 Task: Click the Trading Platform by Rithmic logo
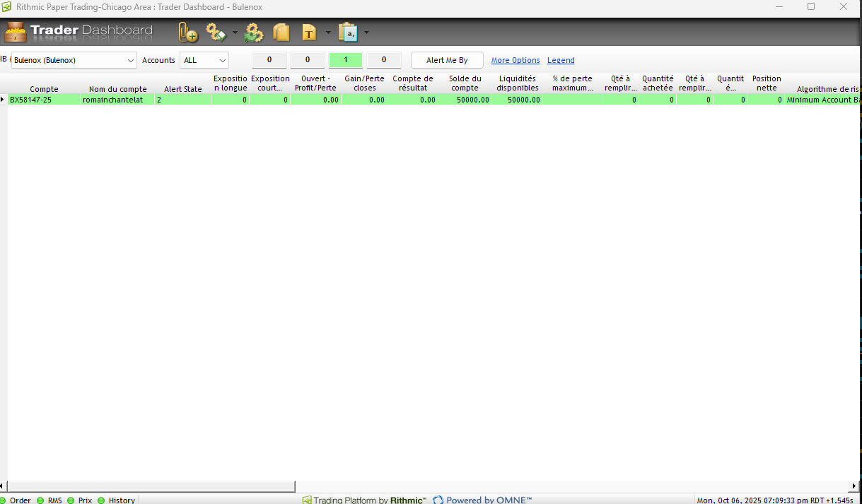[364, 500]
